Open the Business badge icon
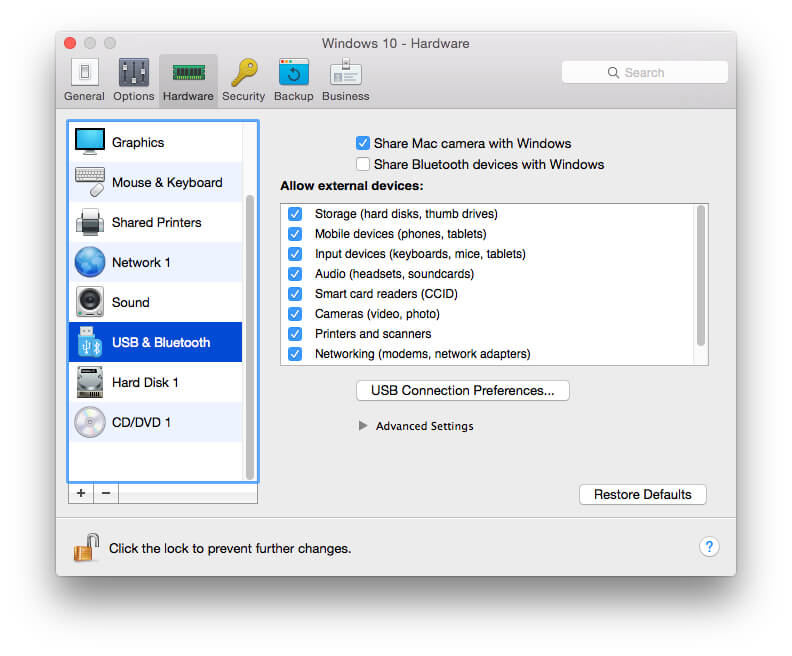Viewport: 792px width, 656px height. (x=345, y=73)
